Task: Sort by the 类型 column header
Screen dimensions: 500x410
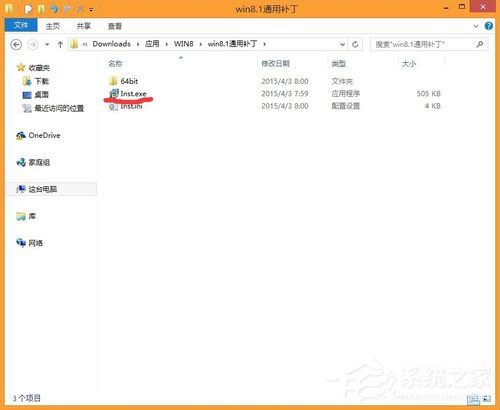Action: [x=339, y=64]
